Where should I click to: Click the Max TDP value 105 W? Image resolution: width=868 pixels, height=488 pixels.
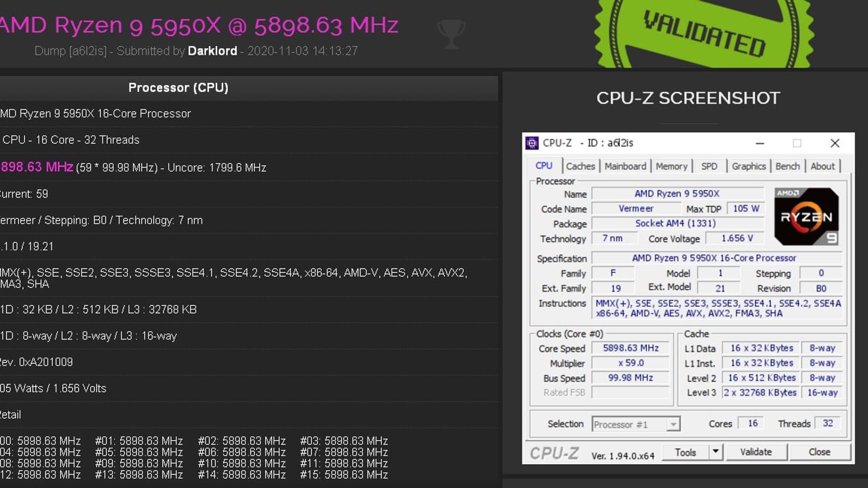pos(746,209)
